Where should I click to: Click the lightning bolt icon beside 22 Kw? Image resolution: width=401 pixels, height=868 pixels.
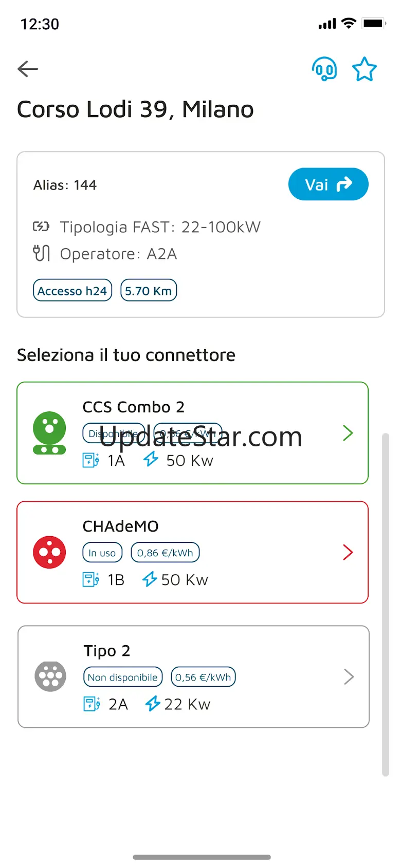pyautogui.click(x=153, y=704)
